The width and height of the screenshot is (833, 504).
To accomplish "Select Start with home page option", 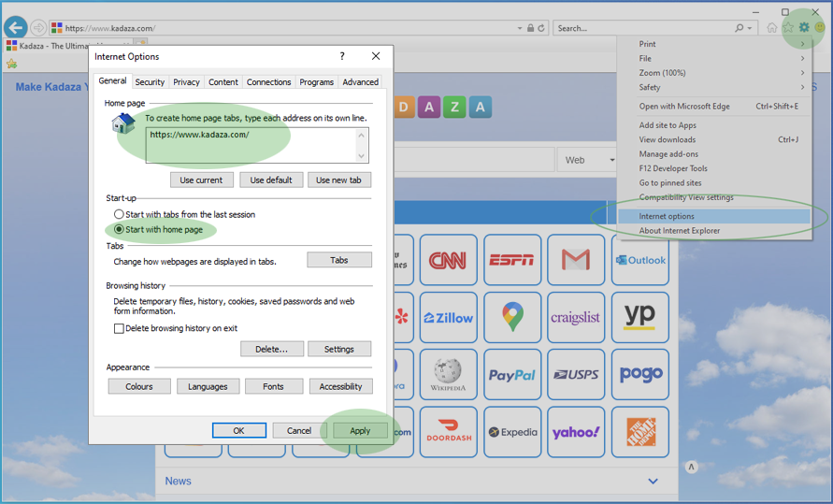I will pos(119,229).
